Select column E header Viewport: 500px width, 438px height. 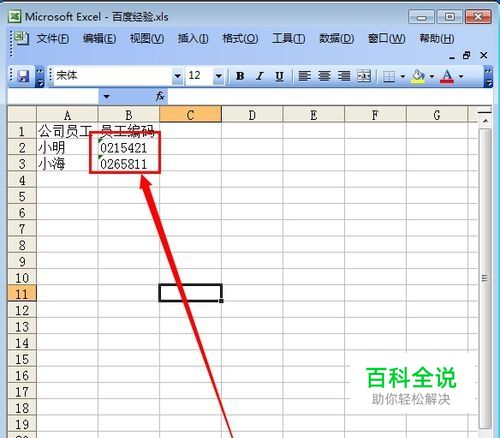pos(314,115)
